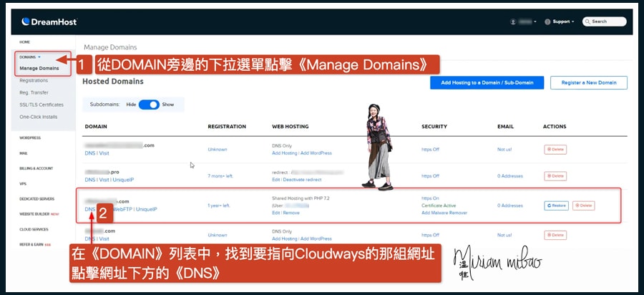Expand the VPS sidebar section
This screenshot has width=644, height=295.
[x=23, y=184]
